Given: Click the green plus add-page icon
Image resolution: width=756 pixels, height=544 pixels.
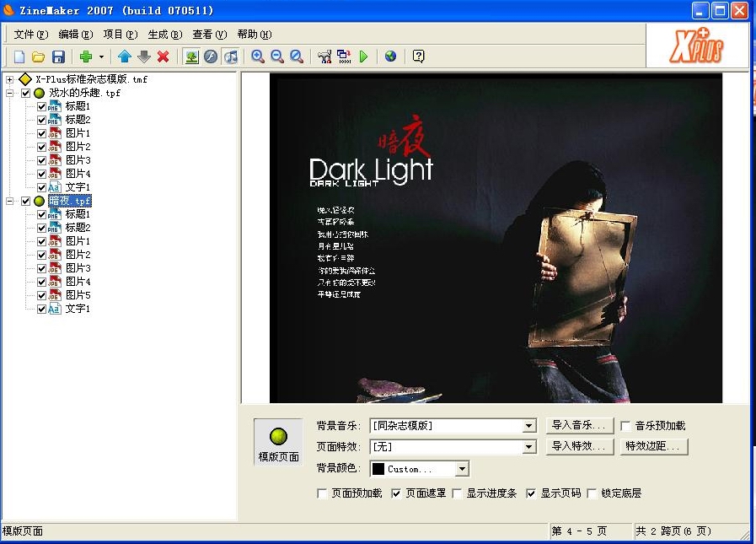Looking at the screenshot, I should (86, 57).
